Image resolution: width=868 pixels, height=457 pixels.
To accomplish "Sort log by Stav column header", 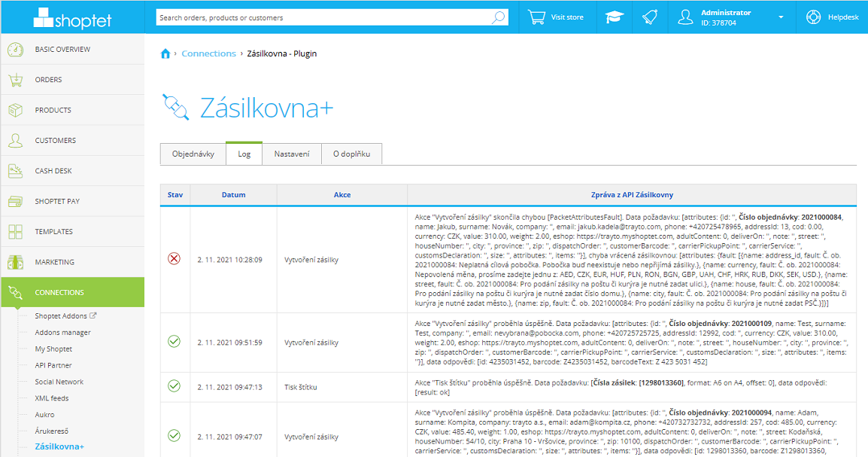I will tap(175, 195).
